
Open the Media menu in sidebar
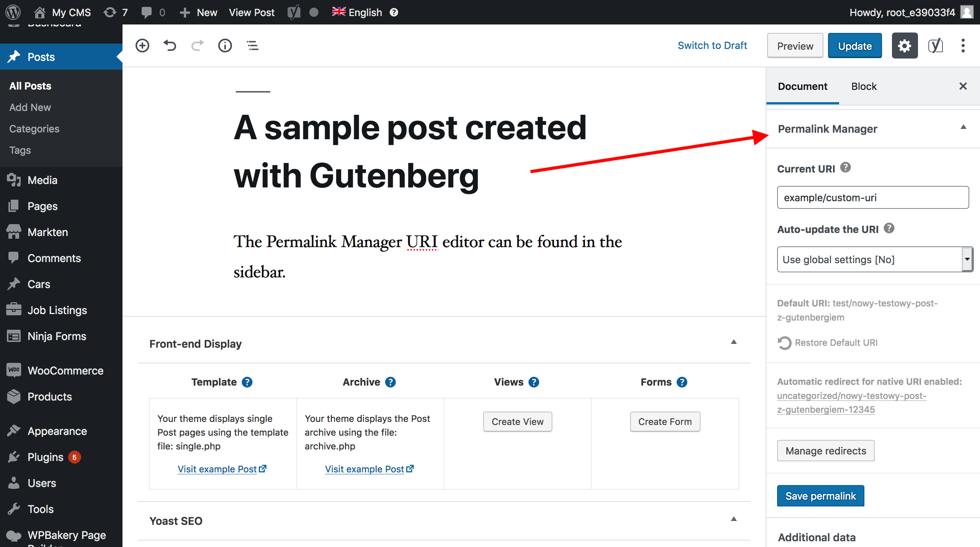click(42, 180)
